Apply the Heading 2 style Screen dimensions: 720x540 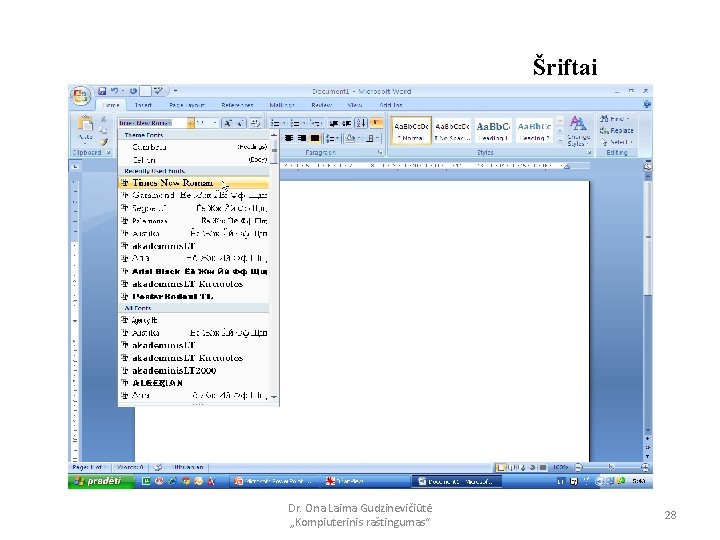click(534, 130)
